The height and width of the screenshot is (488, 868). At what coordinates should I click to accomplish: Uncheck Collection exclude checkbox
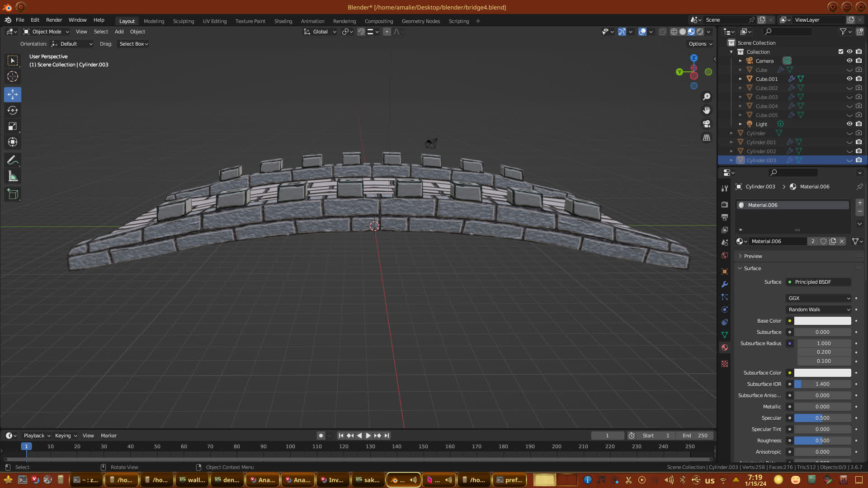[x=841, y=52]
